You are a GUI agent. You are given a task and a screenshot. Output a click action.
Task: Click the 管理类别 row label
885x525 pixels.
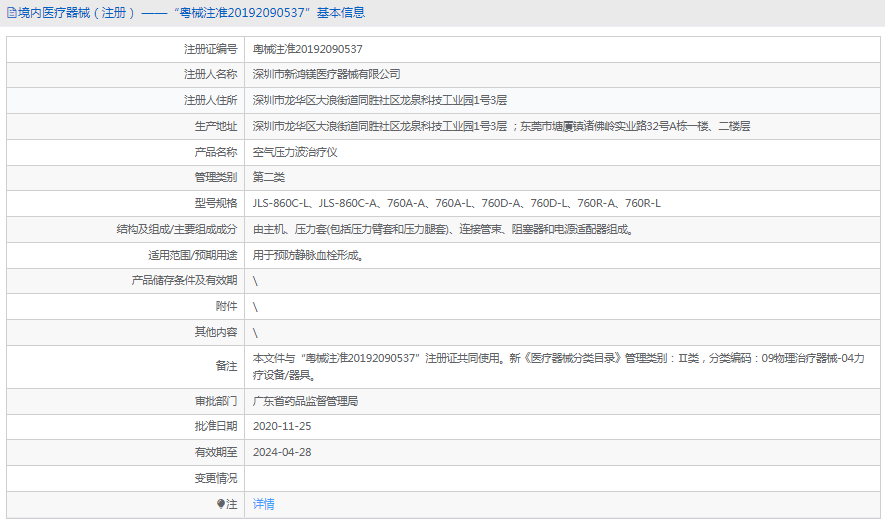click(x=216, y=177)
